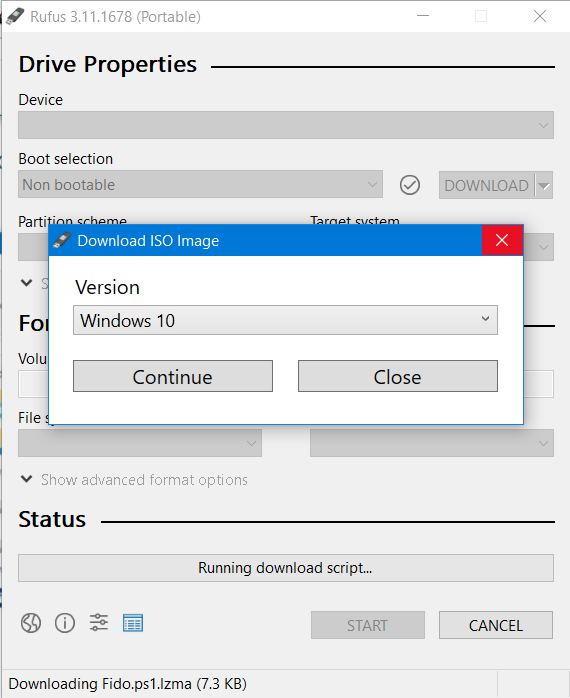Open the Device dropdown
Screen dimensions: 570x698
click(286, 125)
